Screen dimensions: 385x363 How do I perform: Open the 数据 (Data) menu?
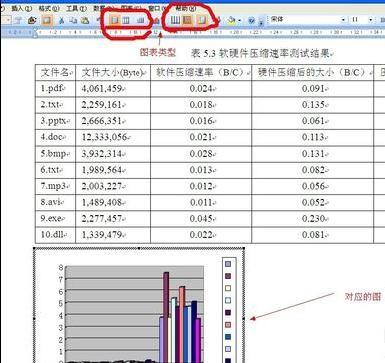coord(104,8)
